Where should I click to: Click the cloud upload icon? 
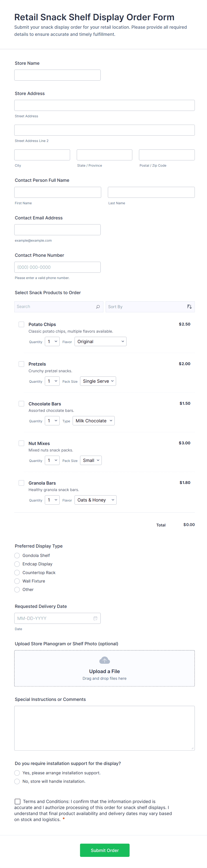point(105,660)
